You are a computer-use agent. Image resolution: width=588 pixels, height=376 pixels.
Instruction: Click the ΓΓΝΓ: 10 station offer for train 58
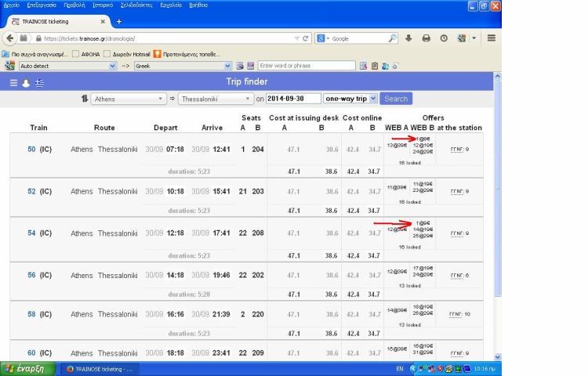(459, 314)
